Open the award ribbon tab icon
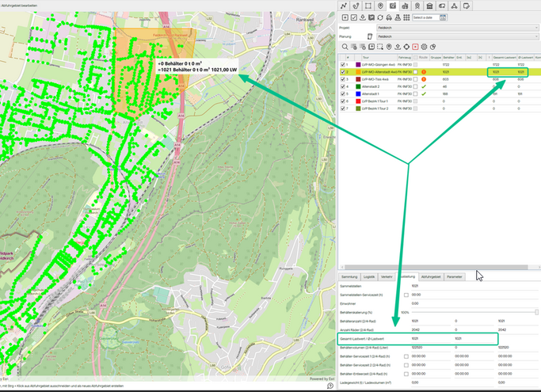 (417, 6)
